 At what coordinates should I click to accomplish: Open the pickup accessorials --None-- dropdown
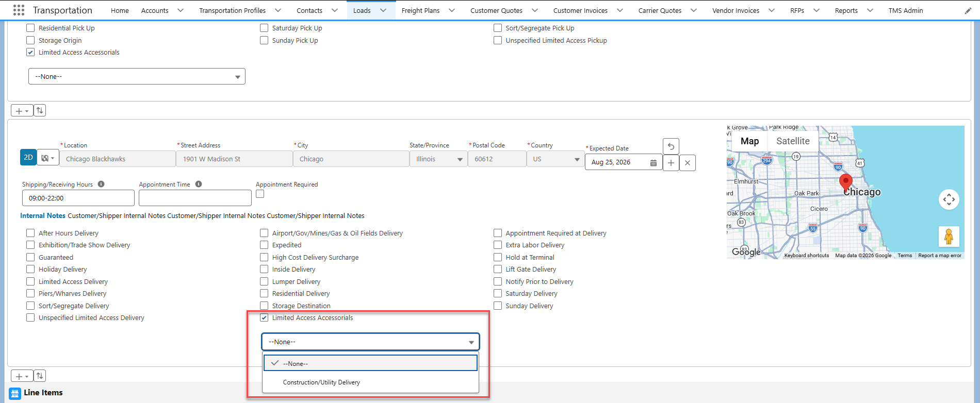pos(137,76)
